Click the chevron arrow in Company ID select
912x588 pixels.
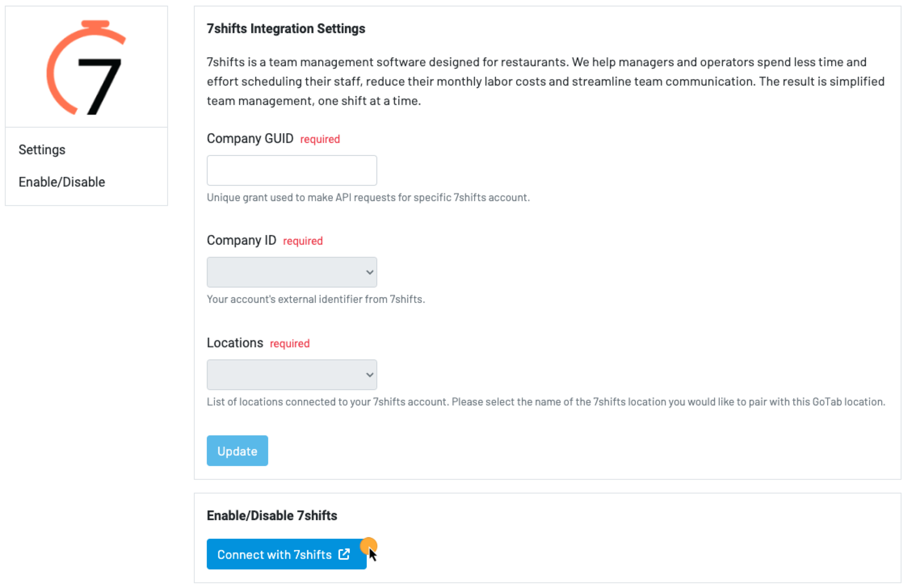coord(369,272)
